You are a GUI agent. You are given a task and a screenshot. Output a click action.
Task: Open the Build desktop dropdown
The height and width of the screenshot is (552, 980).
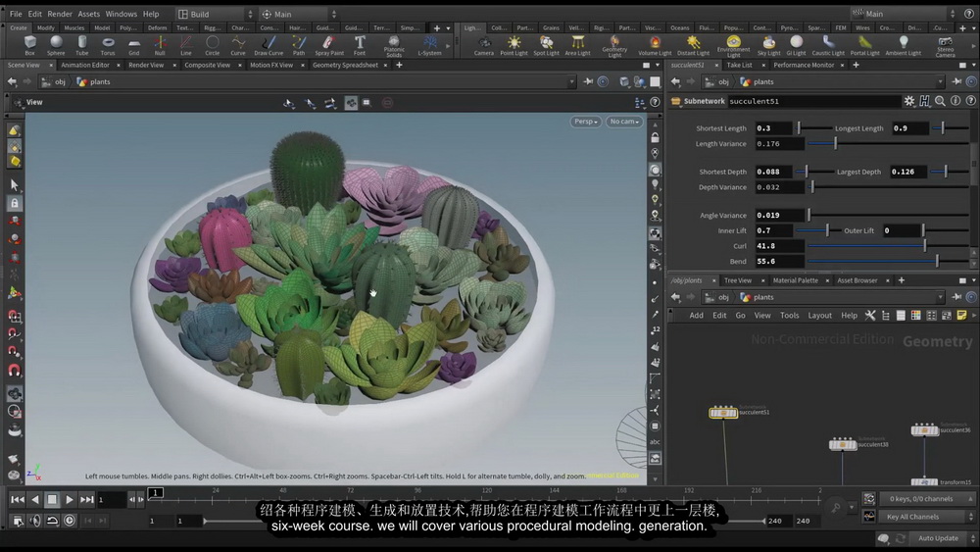215,14
